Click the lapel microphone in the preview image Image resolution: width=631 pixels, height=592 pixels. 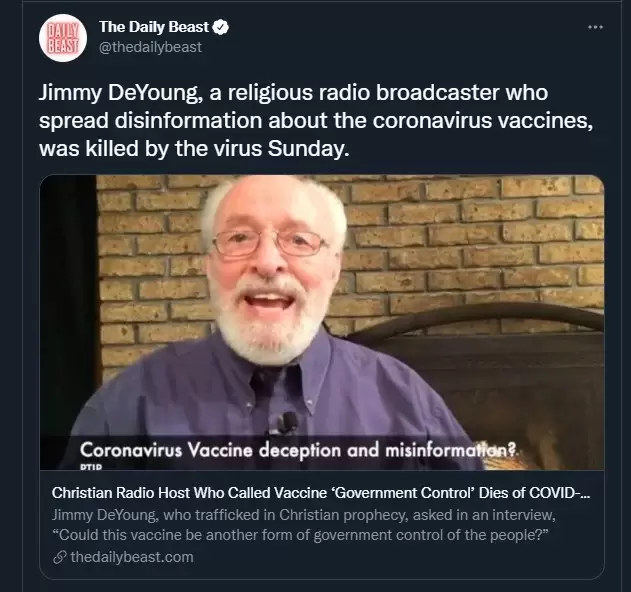pos(287,422)
